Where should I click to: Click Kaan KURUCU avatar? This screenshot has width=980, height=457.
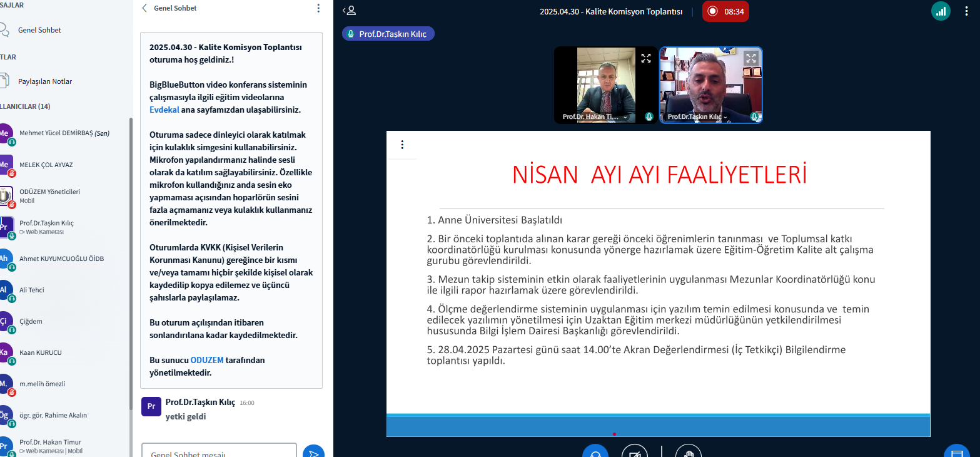tap(5, 352)
